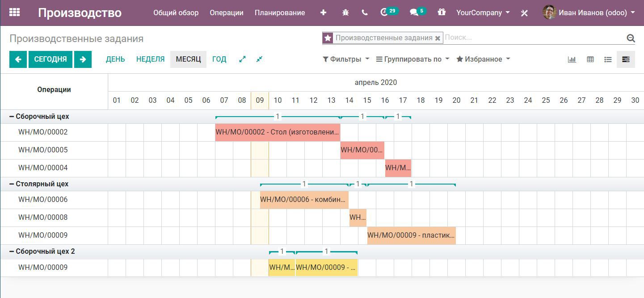Open the Операции menu

226,13
